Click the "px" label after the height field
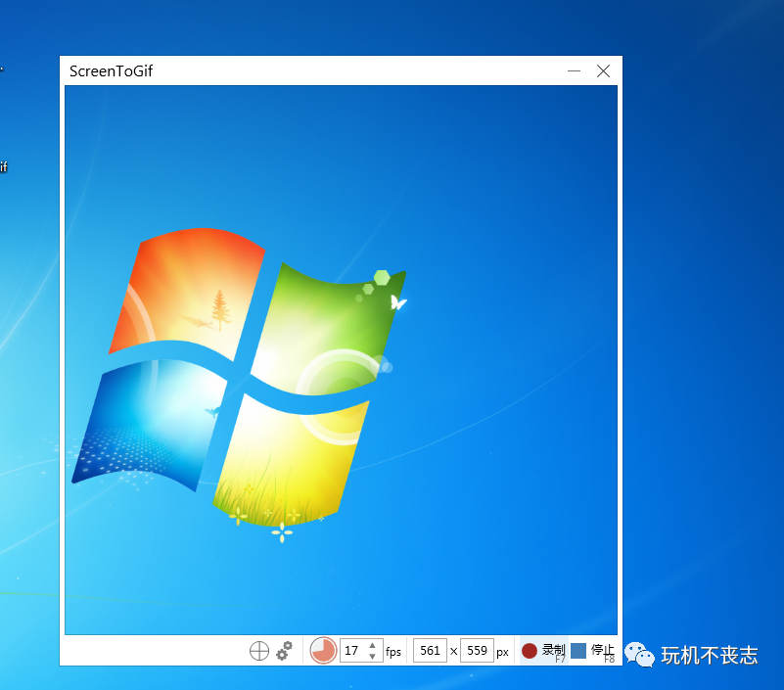This screenshot has width=784, height=690. tap(502, 652)
